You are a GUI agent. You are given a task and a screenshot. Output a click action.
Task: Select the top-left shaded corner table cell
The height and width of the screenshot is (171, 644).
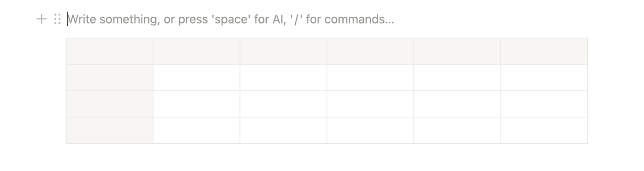click(x=109, y=51)
